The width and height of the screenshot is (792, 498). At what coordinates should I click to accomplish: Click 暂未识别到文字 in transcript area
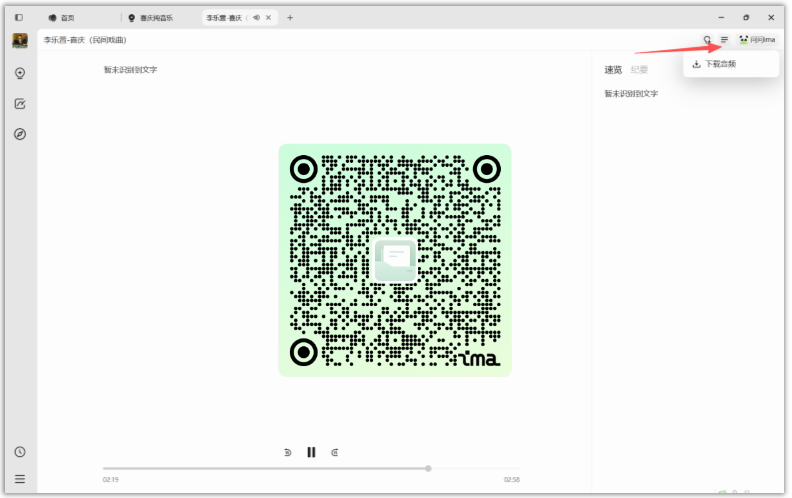[x=131, y=70]
